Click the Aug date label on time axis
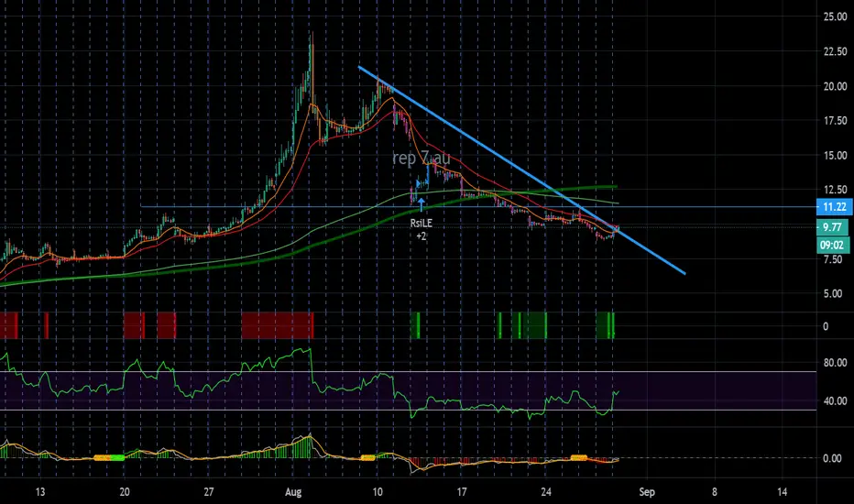 [293, 492]
